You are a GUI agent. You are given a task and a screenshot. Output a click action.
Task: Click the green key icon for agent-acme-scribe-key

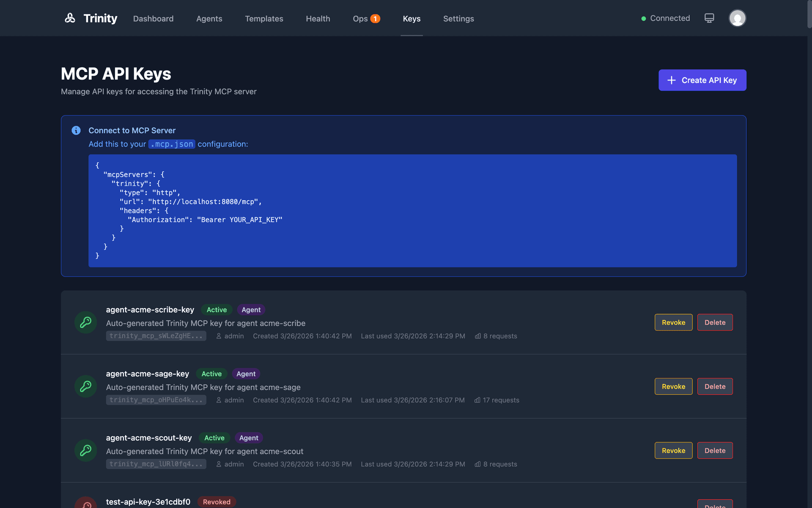86,323
